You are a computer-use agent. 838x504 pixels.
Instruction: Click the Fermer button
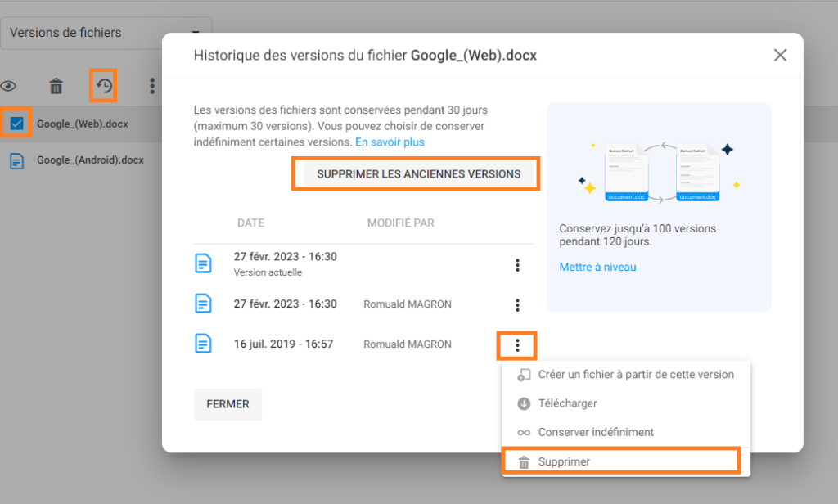pos(228,404)
